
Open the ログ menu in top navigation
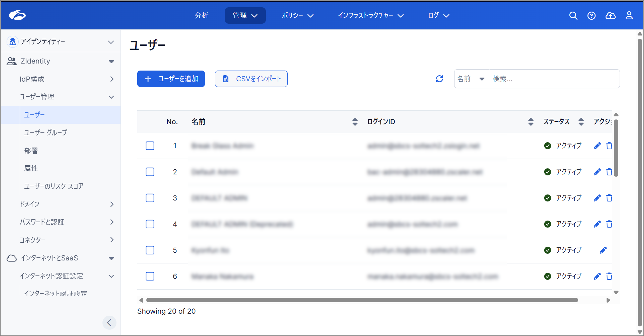click(438, 15)
